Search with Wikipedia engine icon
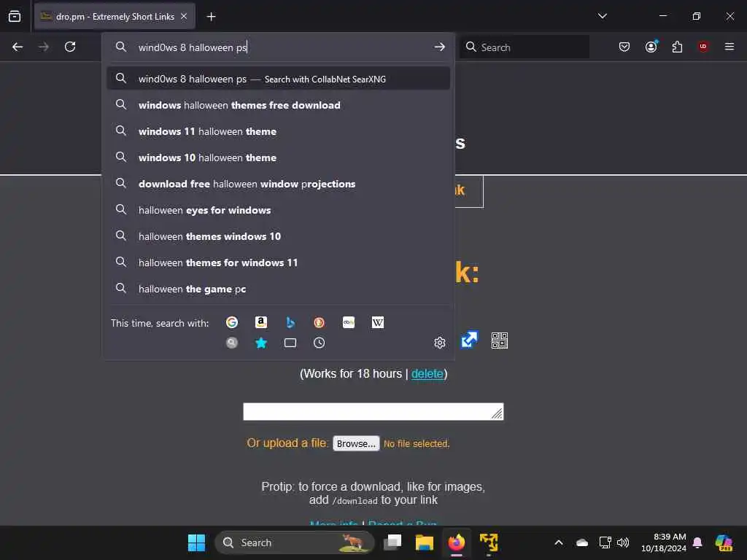 pyautogui.click(x=378, y=322)
